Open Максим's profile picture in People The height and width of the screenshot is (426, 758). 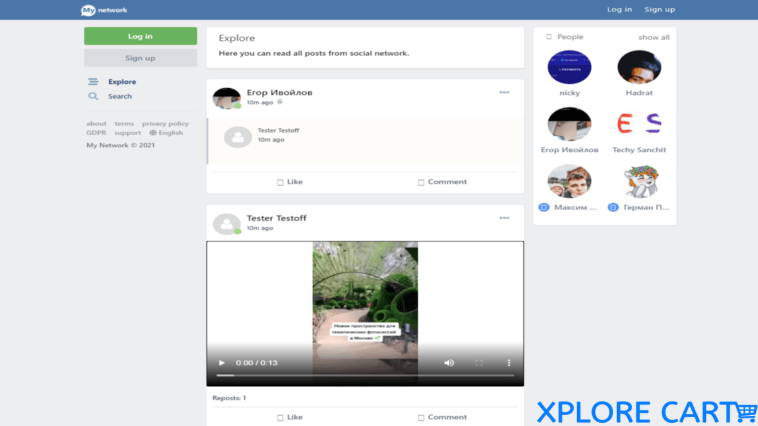[x=569, y=181]
